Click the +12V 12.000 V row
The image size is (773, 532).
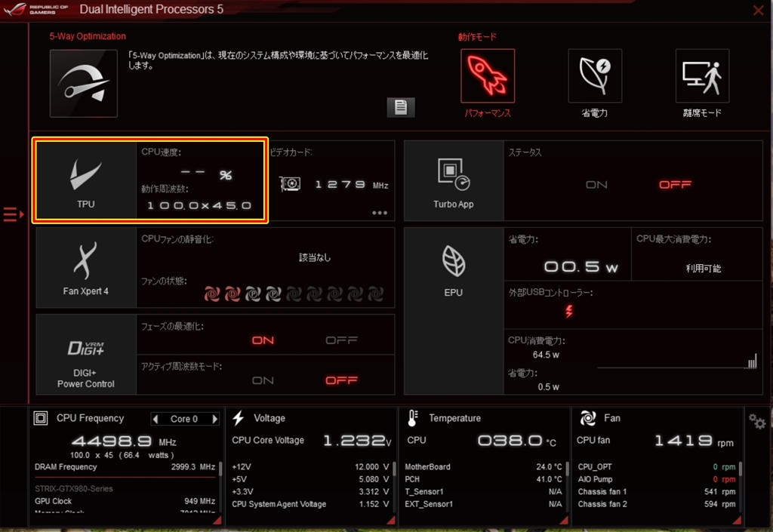[x=310, y=466]
